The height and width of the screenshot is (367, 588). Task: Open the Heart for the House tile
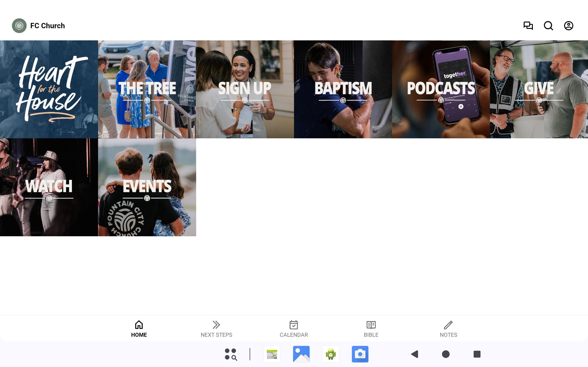tap(49, 89)
